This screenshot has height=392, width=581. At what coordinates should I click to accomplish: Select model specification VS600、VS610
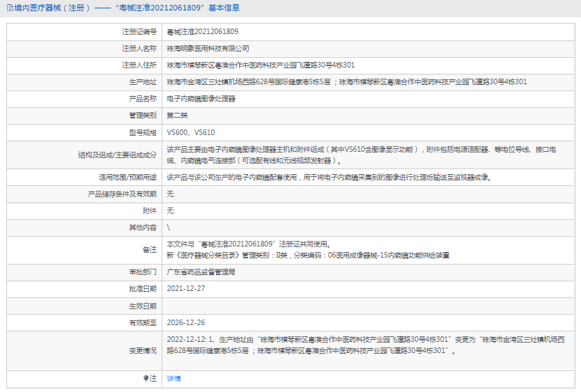tap(191, 133)
